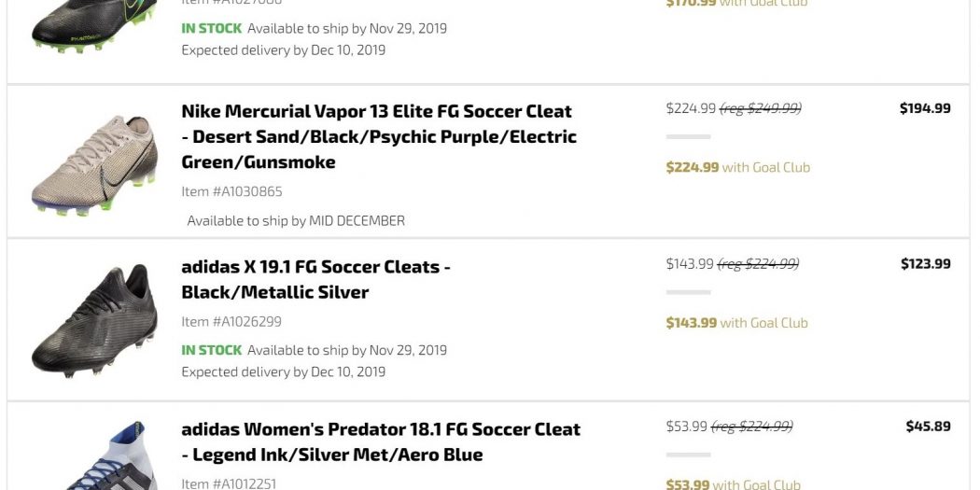Open adidas X 19.1 FG Soccer Cleats title
Screen dimensions: 980x490
[x=315, y=279]
